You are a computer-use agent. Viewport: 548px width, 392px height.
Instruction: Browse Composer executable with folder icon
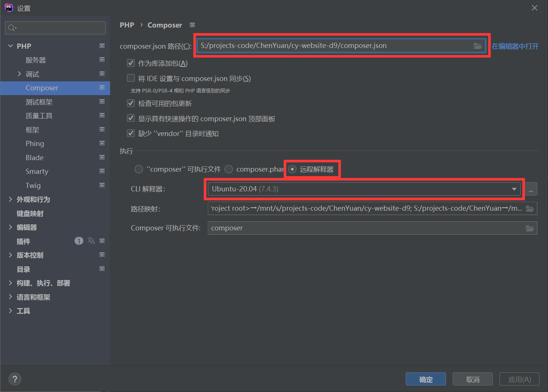[x=530, y=228]
